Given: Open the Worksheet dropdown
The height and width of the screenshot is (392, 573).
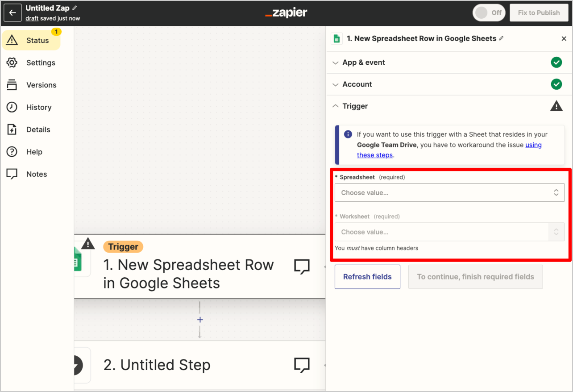Looking at the screenshot, I should point(449,232).
